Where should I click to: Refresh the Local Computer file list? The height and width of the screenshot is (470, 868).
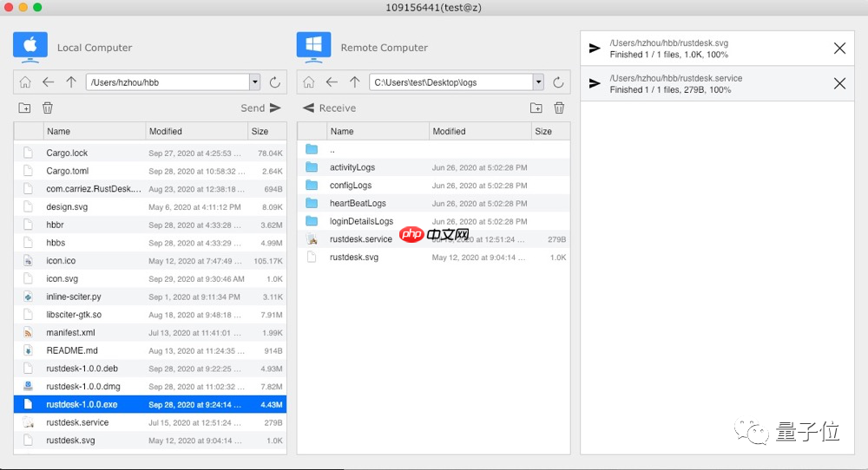274,82
